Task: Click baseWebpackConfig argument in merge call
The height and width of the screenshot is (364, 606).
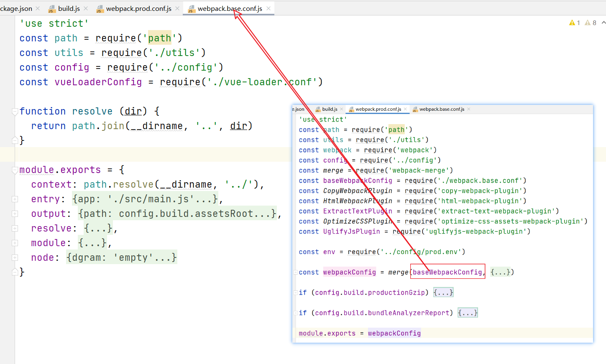Action: point(447,272)
